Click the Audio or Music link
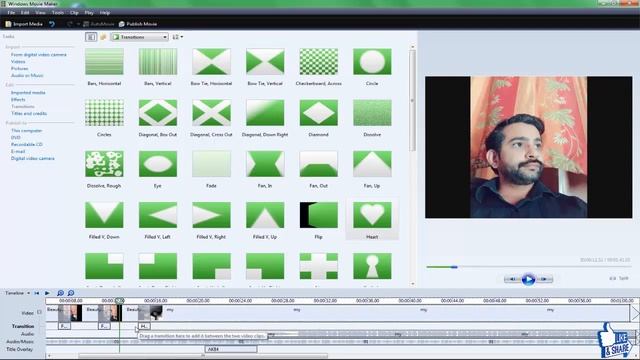640x360 pixels. click(x=27, y=76)
